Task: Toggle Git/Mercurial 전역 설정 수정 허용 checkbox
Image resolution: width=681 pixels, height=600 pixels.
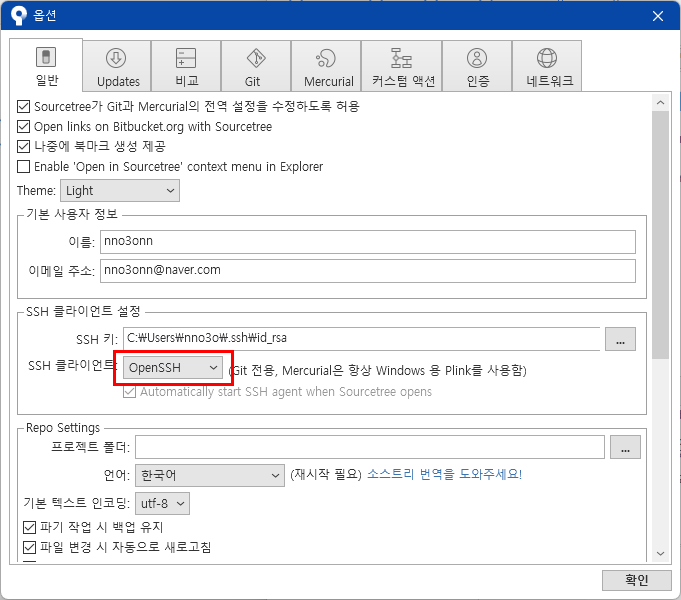Action: tap(23, 106)
